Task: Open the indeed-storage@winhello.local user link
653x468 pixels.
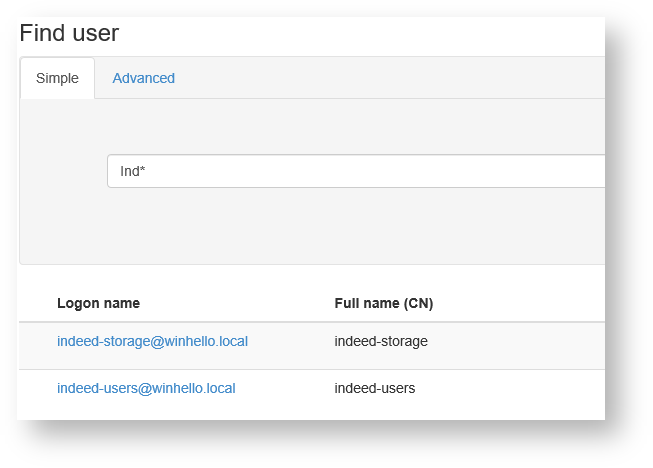Action: click(x=152, y=341)
